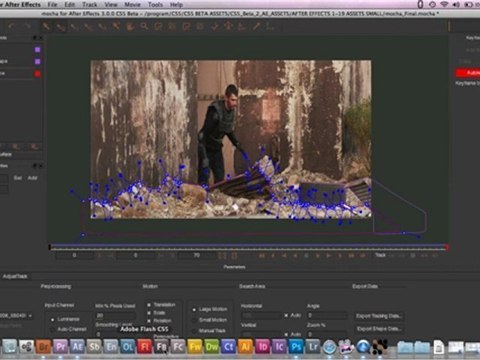Open the Track menu
Screen dimensions: 480x360
[x=90, y=5]
